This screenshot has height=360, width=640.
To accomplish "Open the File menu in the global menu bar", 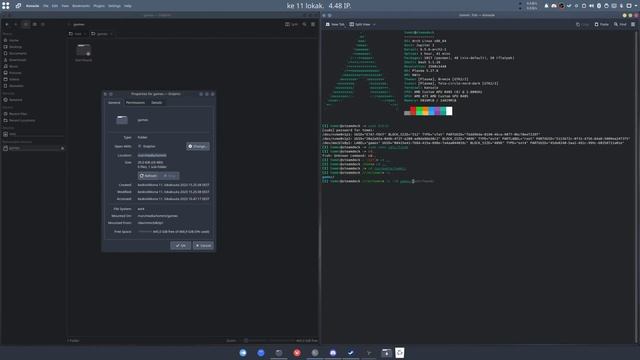I will point(46,6).
